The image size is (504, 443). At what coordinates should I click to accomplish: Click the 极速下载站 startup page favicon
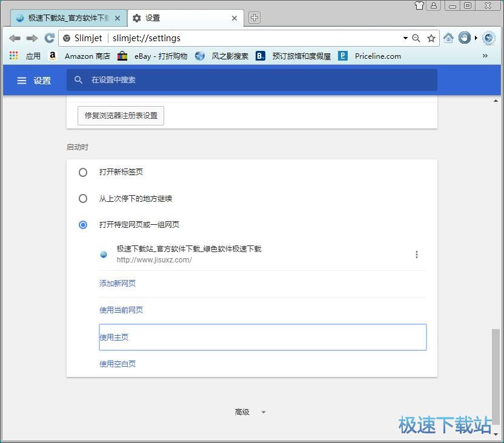[x=104, y=255]
